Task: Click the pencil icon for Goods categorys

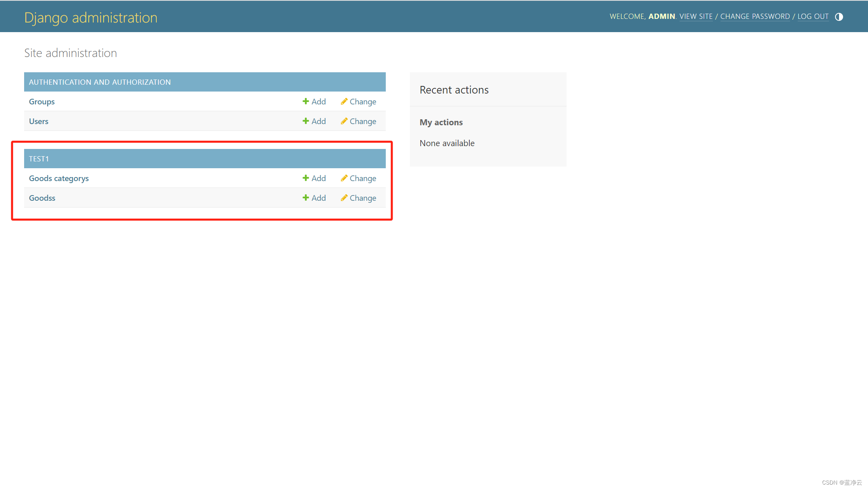Action: tap(344, 178)
